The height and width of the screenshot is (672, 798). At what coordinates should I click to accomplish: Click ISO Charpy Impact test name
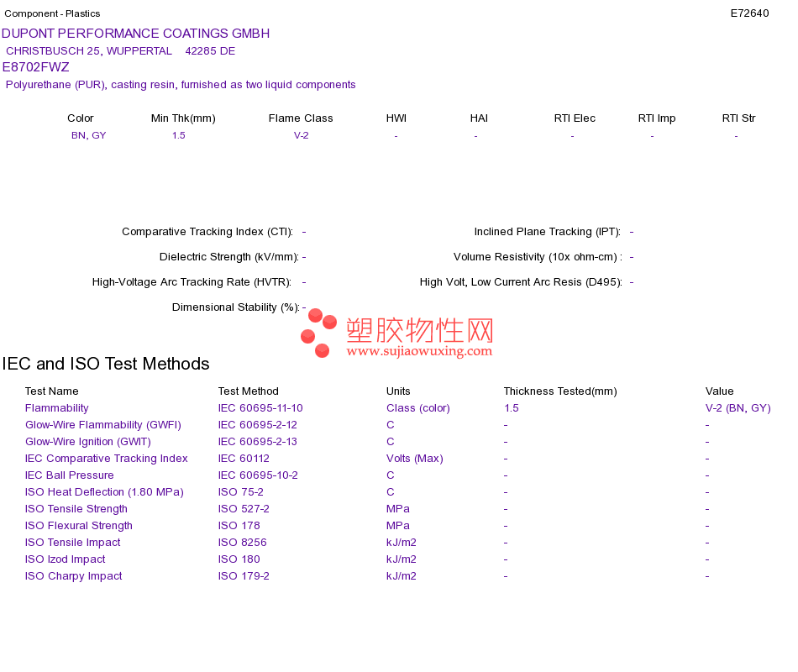[x=74, y=576]
